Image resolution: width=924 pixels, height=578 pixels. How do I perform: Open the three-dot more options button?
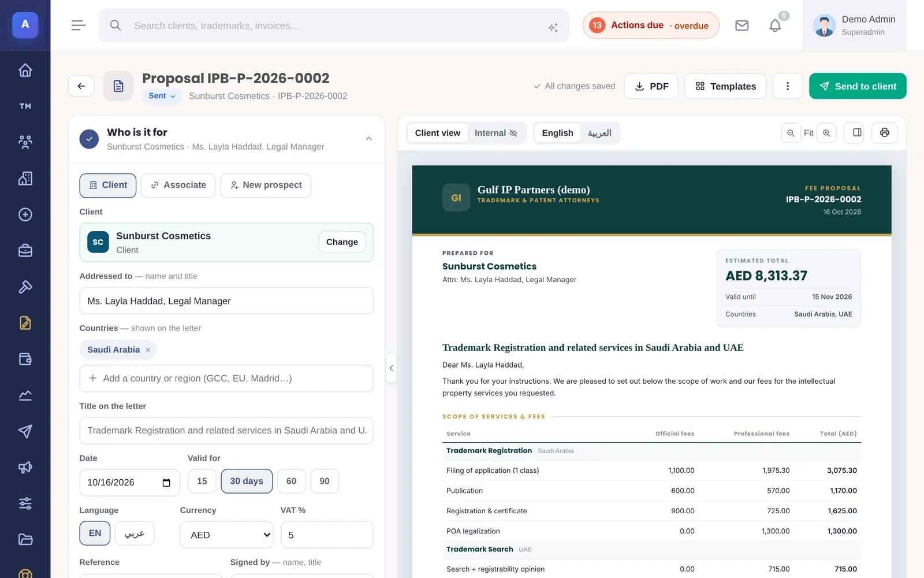[787, 86]
